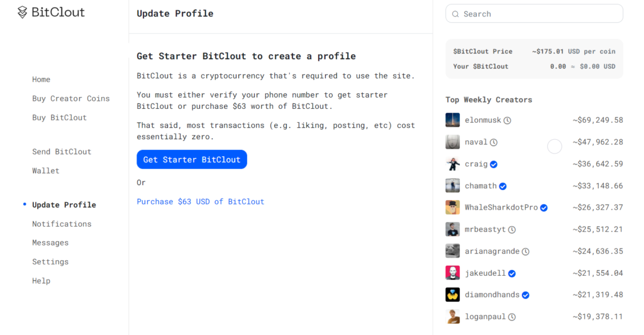Open the arianagrande creator profile

(492, 251)
